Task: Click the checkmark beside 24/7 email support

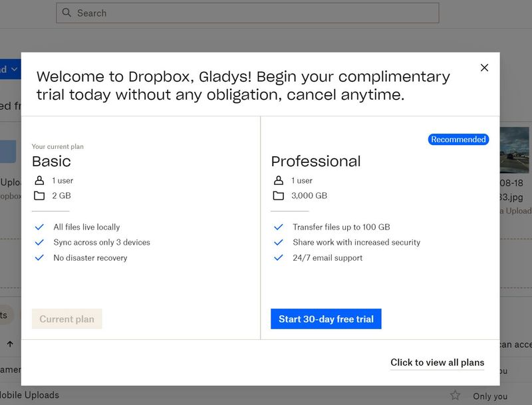Action: click(279, 257)
